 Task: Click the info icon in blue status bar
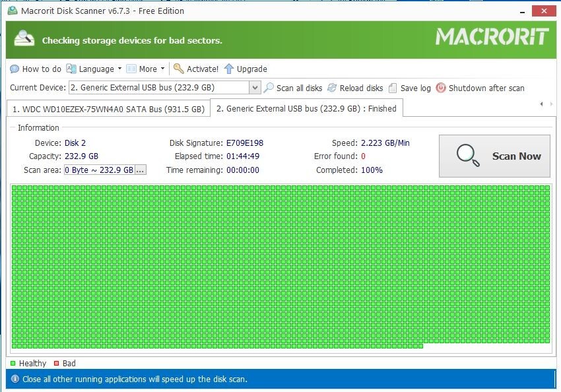[15, 379]
